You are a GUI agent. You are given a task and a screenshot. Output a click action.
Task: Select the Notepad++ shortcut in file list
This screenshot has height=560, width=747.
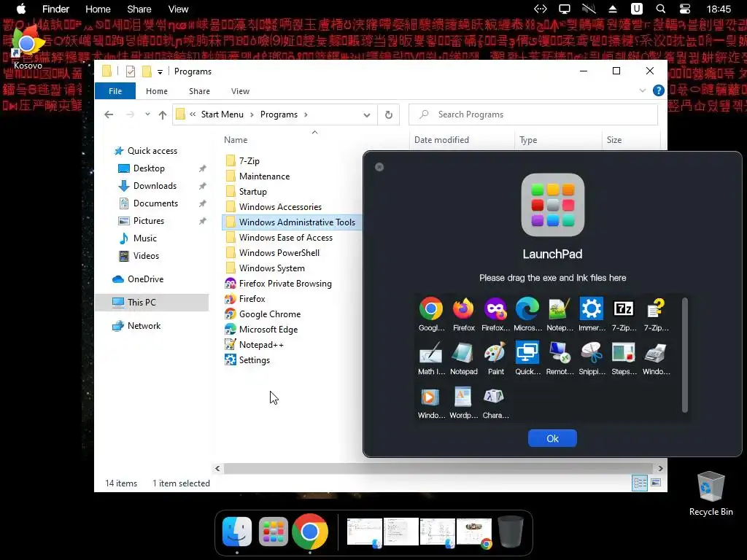click(261, 345)
